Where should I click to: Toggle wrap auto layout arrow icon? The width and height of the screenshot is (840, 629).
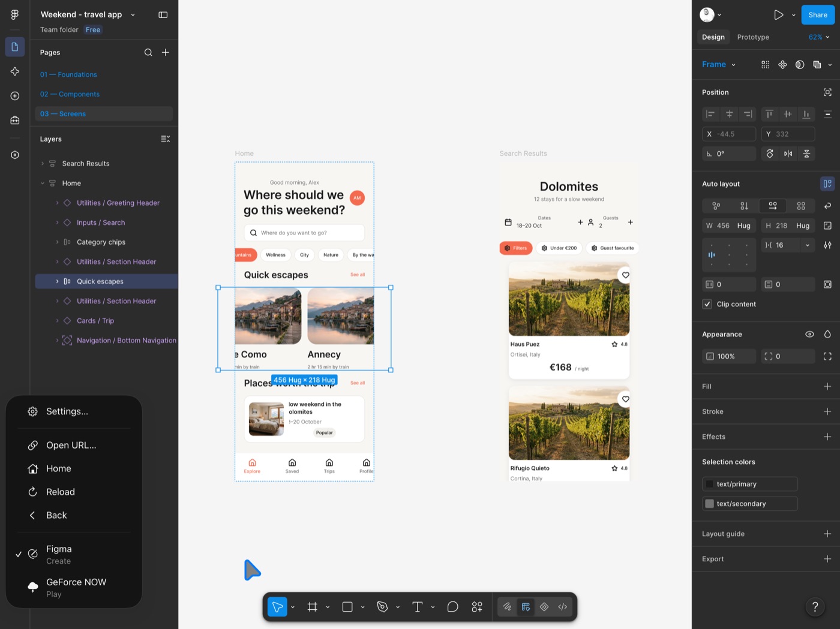827,206
